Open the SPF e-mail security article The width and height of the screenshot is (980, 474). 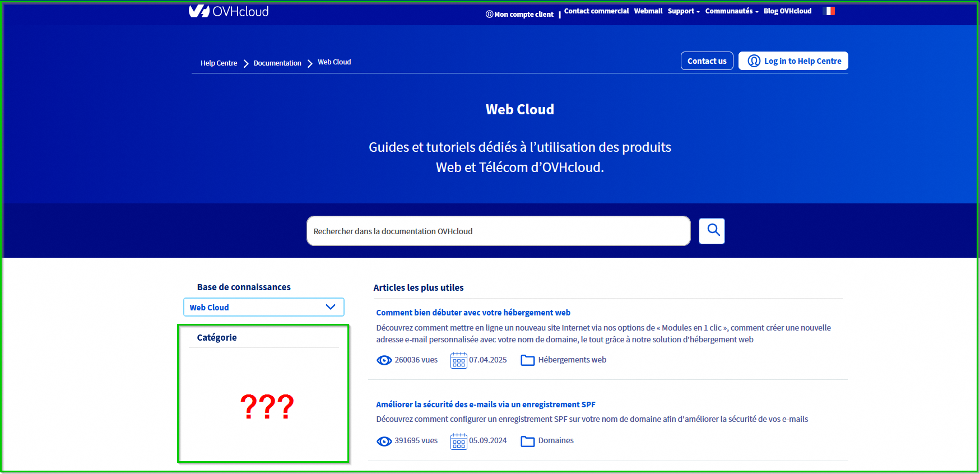click(x=485, y=405)
